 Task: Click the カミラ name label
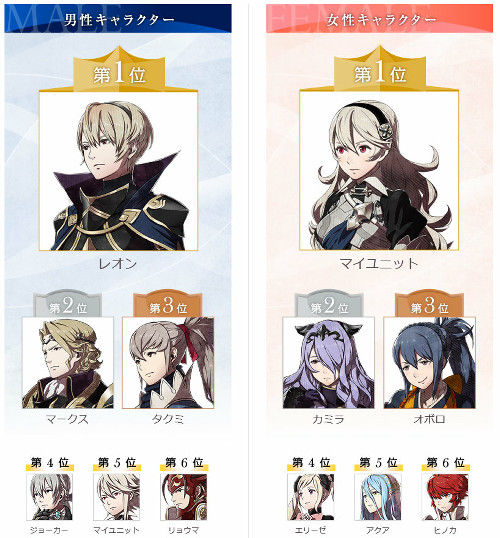(x=328, y=419)
